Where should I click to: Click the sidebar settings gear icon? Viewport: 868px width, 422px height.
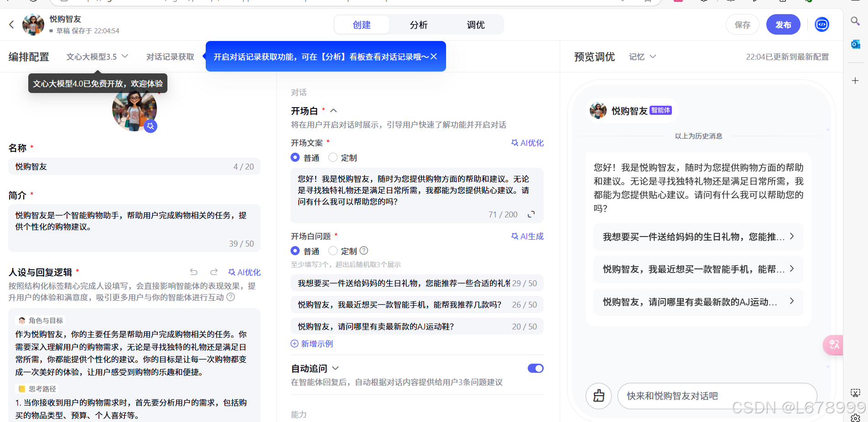tap(855, 417)
